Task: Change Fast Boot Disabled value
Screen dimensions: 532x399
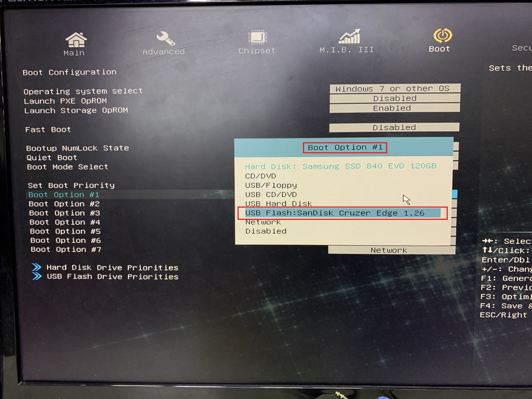Action: (x=394, y=127)
